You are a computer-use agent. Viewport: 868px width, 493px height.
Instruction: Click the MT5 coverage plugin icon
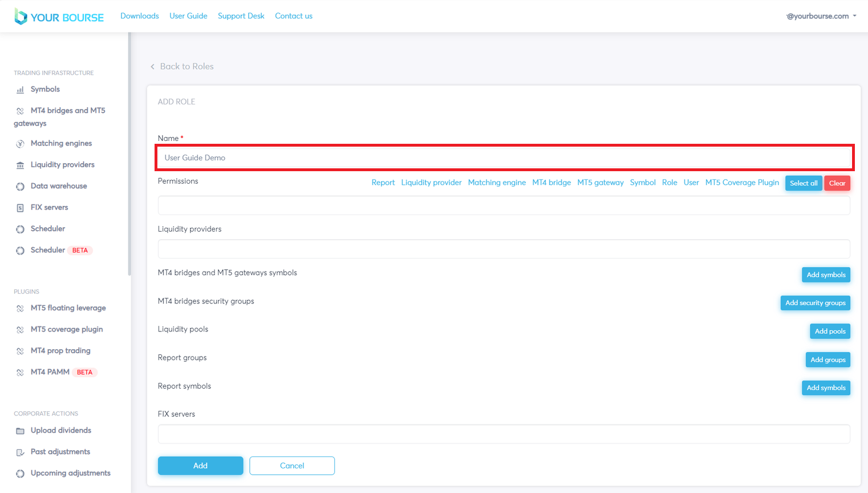point(20,330)
